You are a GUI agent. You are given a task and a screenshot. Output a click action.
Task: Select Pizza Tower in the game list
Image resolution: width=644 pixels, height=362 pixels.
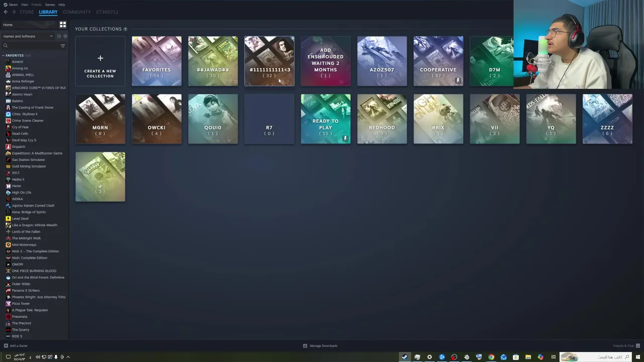[x=21, y=304]
